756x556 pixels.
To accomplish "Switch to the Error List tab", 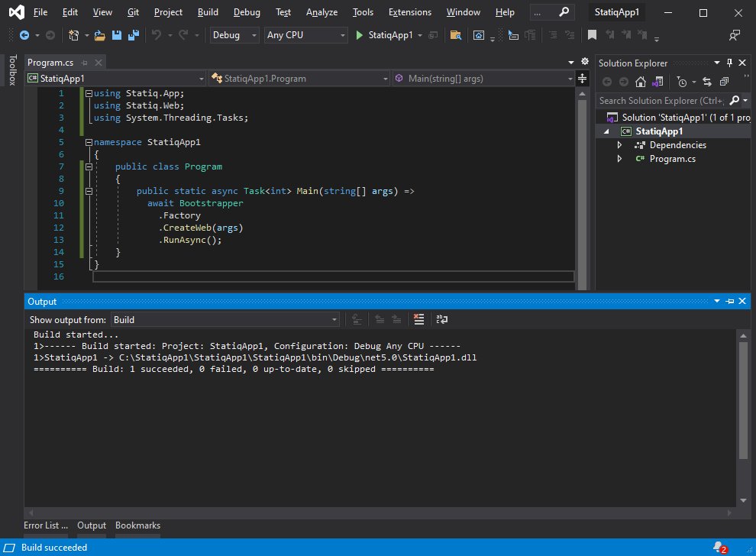I will (x=46, y=525).
